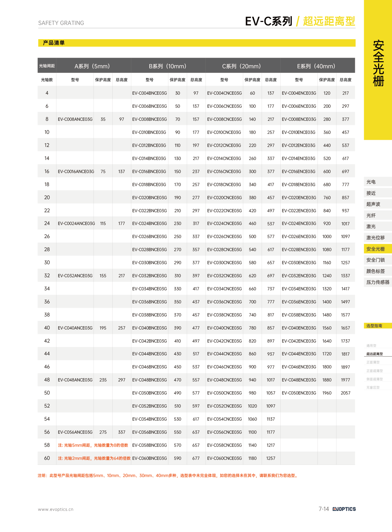Select model EV-C030CNCE03G
Viewport: 392px width, 532px height.
pyautogui.click(x=225, y=263)
